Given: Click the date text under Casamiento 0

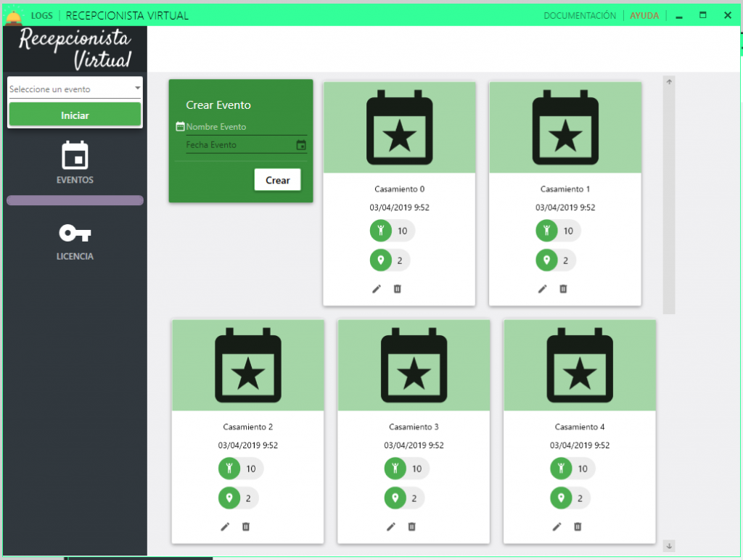Looking at the screenshot, I should [400, 207].
